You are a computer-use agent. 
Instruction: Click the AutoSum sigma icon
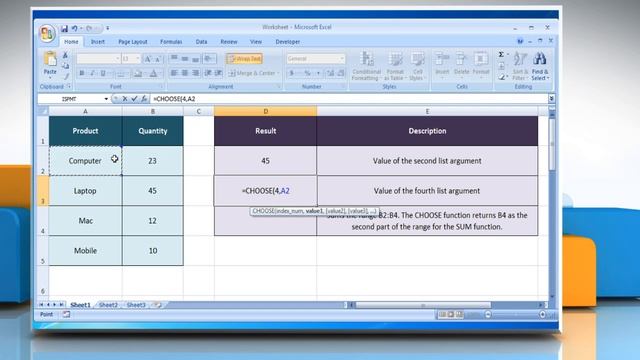(x=501, y=55)
